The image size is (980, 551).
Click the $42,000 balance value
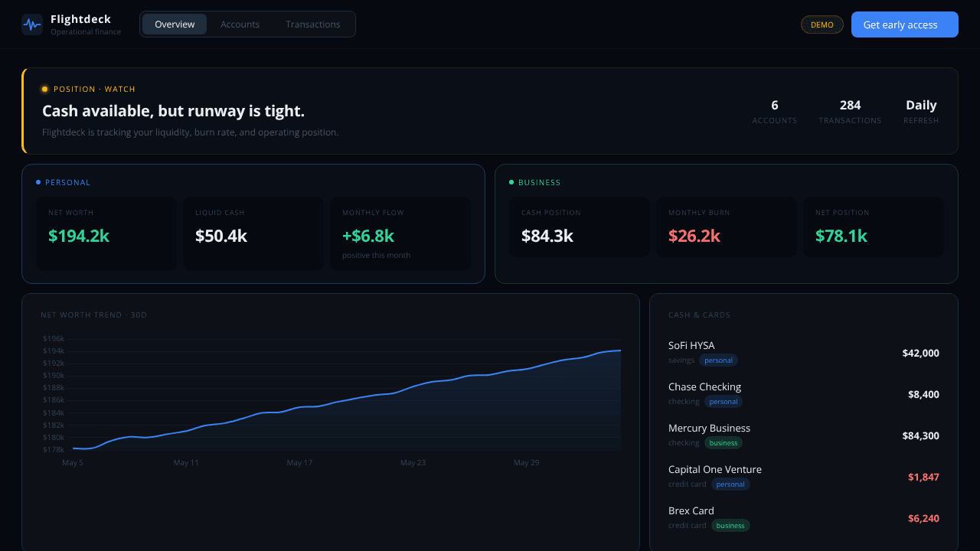(x=920, y=353)
